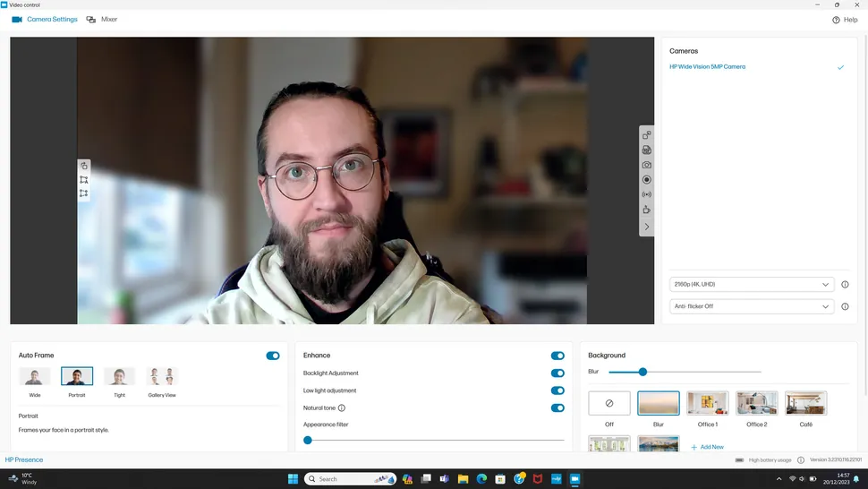Switch to the Mixer tab
Screen dimensions: 868x489
tap(102, 20)
